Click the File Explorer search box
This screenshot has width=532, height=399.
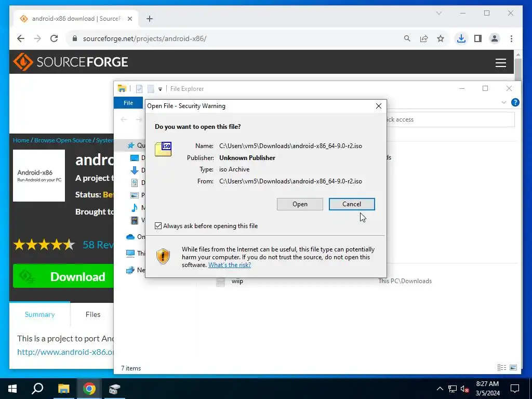450,119
